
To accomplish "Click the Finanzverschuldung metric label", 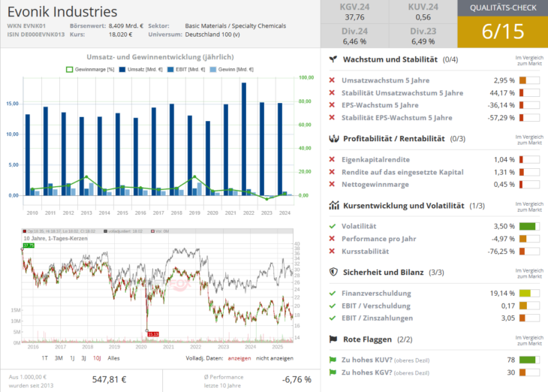I will click(376, 293).
